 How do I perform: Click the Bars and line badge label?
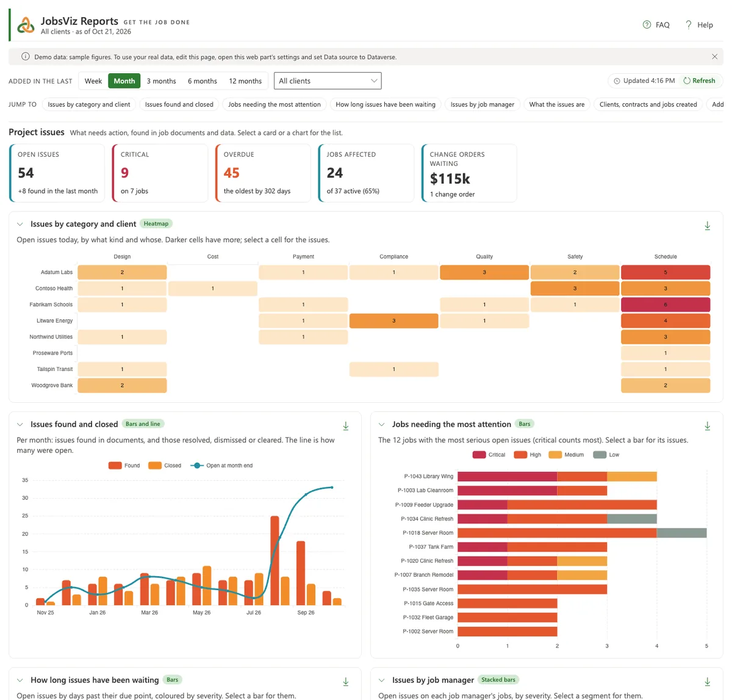[x=143, y=424]
